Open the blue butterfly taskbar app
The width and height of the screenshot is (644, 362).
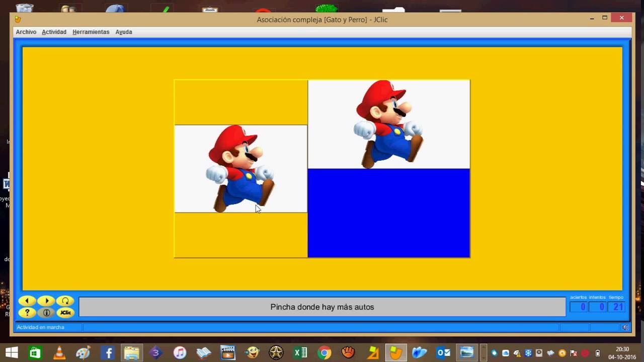[x=419, y=352]
